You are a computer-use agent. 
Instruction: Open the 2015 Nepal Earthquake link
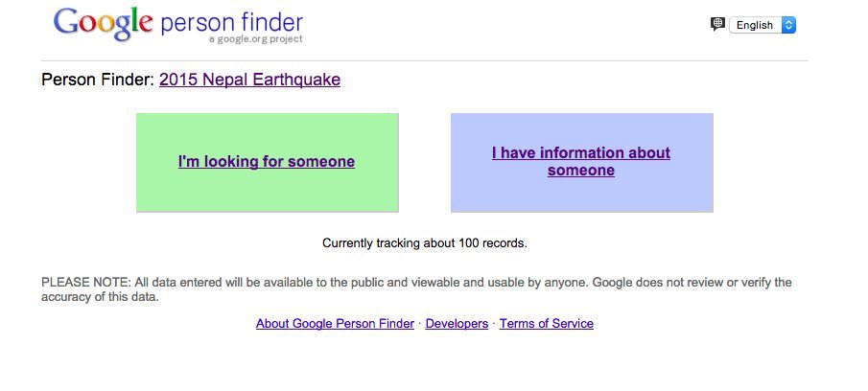click(x=249, y=80)
